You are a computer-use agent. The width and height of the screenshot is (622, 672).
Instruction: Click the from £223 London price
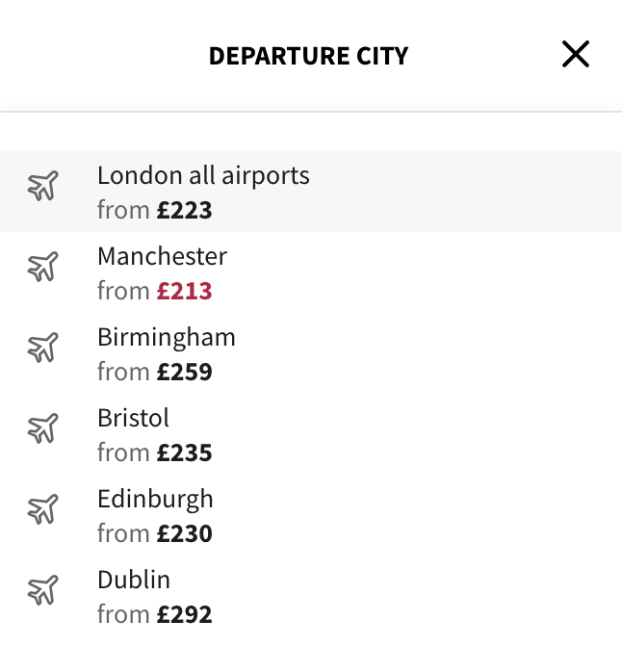[155, 210]
